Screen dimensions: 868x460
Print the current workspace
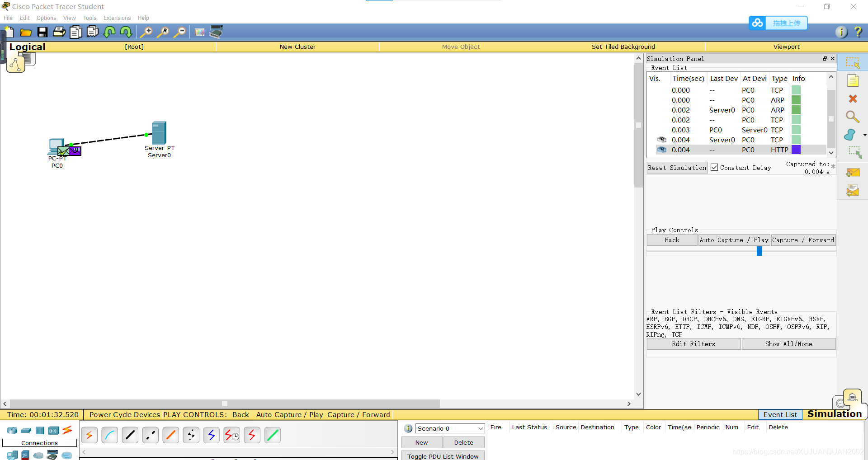click(x=59, y=32)
